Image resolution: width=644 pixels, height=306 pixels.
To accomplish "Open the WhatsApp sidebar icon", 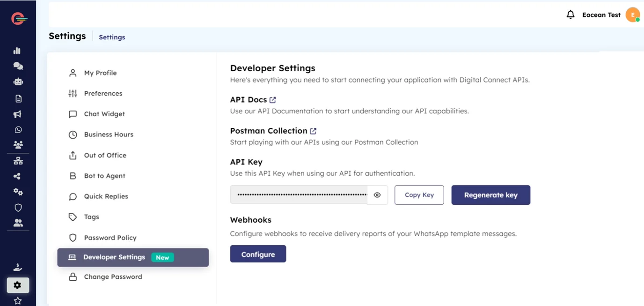I will pos(18,130).
